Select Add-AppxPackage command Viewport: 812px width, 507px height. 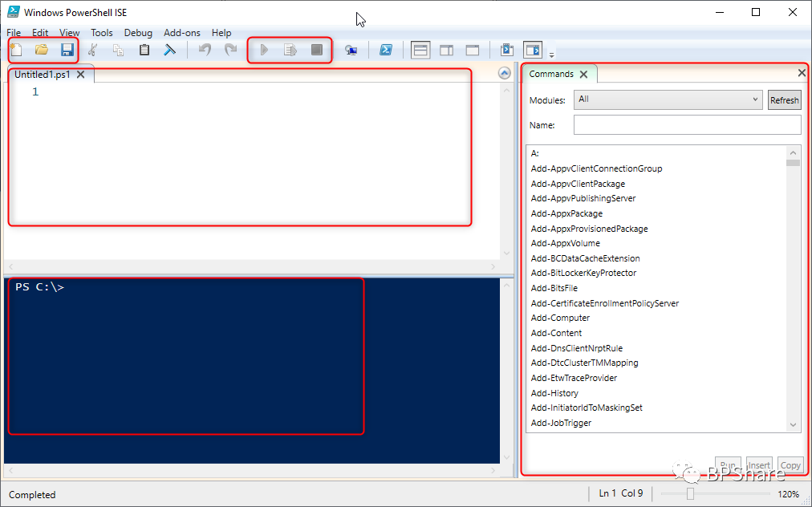(x=566, y=213)
